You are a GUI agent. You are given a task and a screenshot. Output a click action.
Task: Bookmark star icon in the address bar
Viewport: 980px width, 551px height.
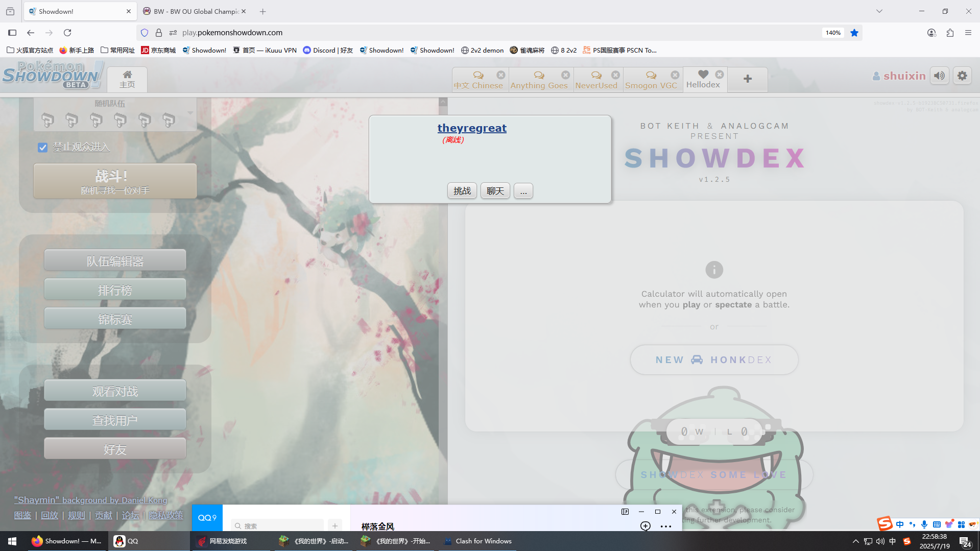[854, 33]
